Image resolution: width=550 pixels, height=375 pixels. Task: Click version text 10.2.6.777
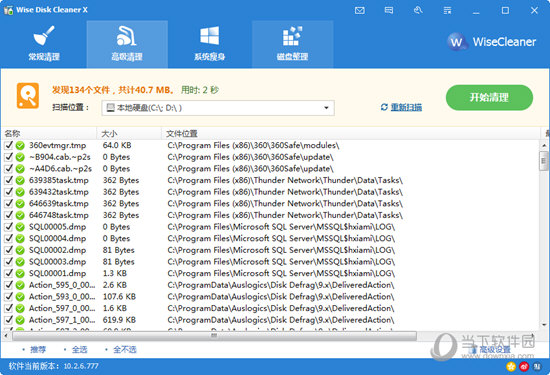[x=81, y=366]
